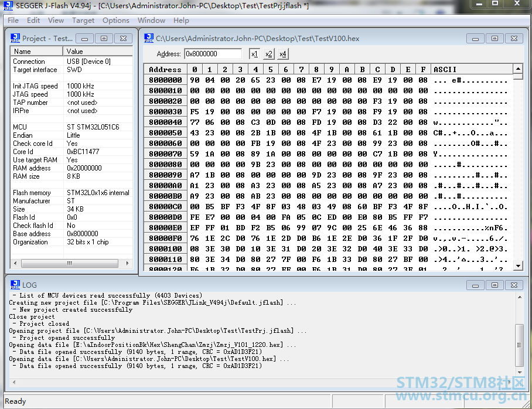Select the Target interface row
Viewport: 532px width, 409px height.
click(71, 70)
